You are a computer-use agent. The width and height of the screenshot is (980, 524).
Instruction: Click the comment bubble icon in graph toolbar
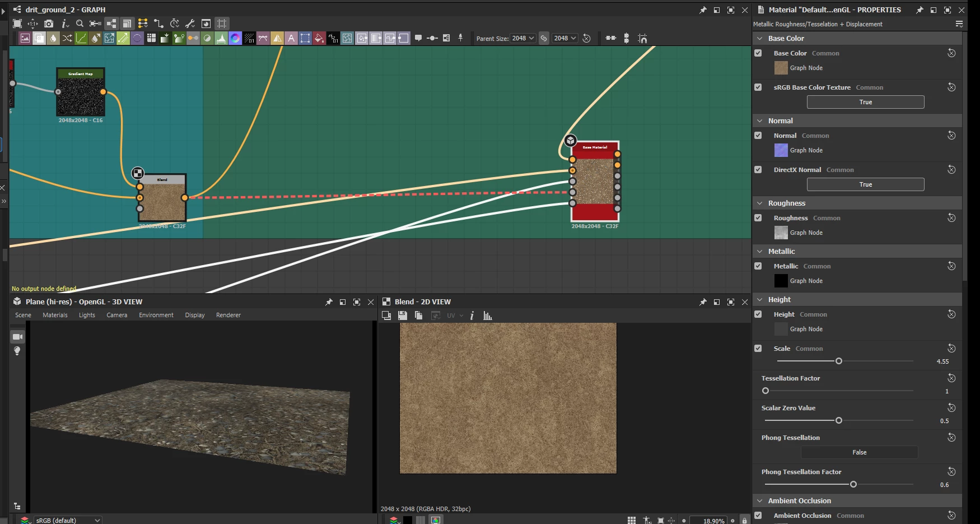point(418,38)
